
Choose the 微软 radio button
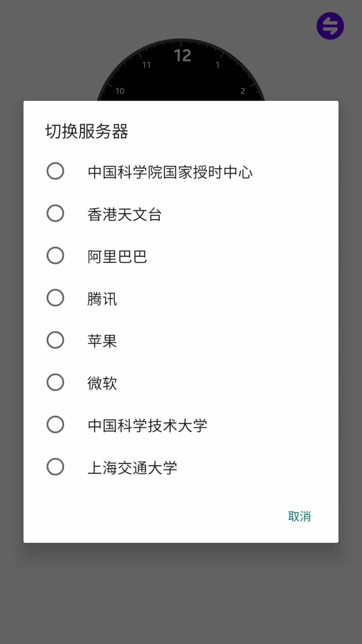click(55, 382)
